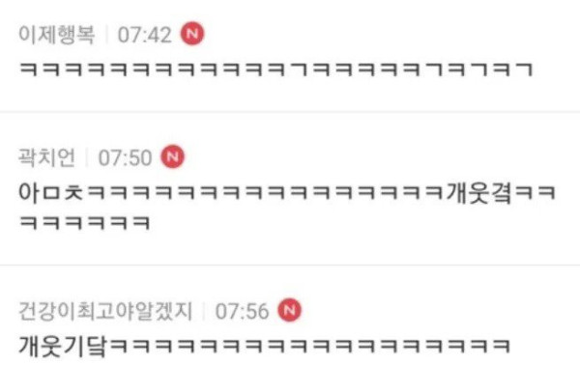Viewport: 580px width, 392px height.
Task: Click the word 개웃겸 in 곽치언's comment
Action: tap(479, 192)
